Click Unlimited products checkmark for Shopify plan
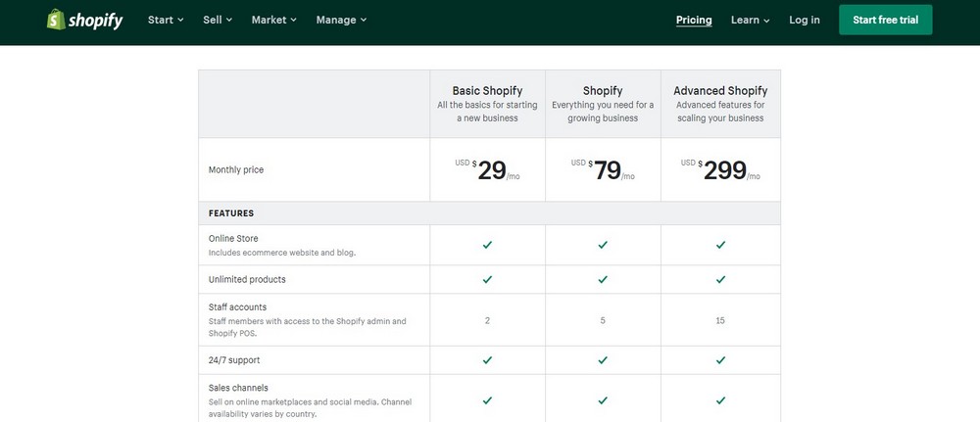980x422 pixels. (x=603, y=280)
